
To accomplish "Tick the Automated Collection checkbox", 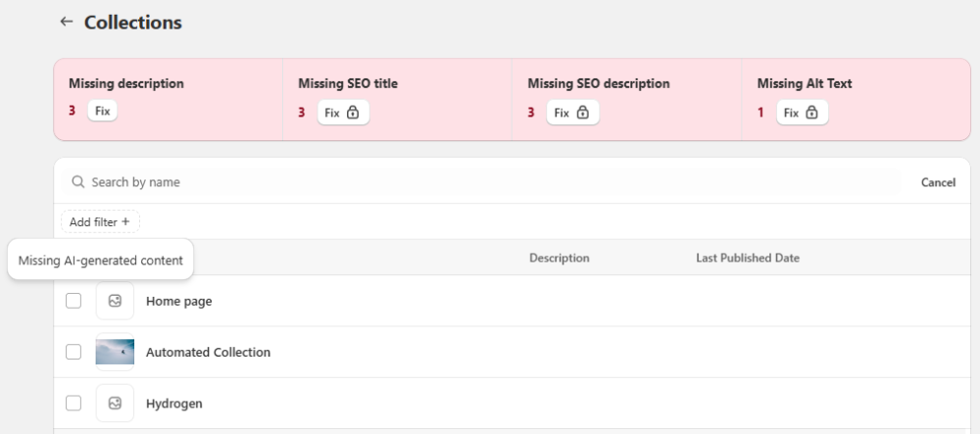I will 73,352.
